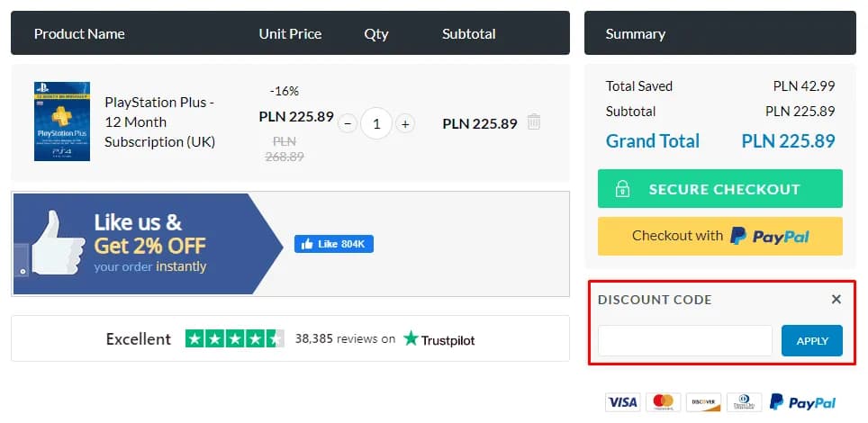The image size is (868, 423).
Task: Click the Trustpilot star rating
Action: (x=234, y=339)
